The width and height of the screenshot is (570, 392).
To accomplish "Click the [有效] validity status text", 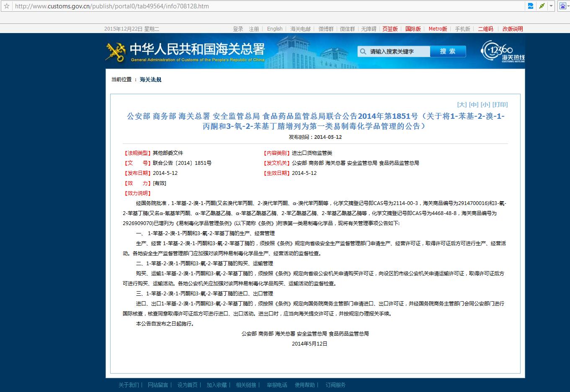I will coord(160,183).
